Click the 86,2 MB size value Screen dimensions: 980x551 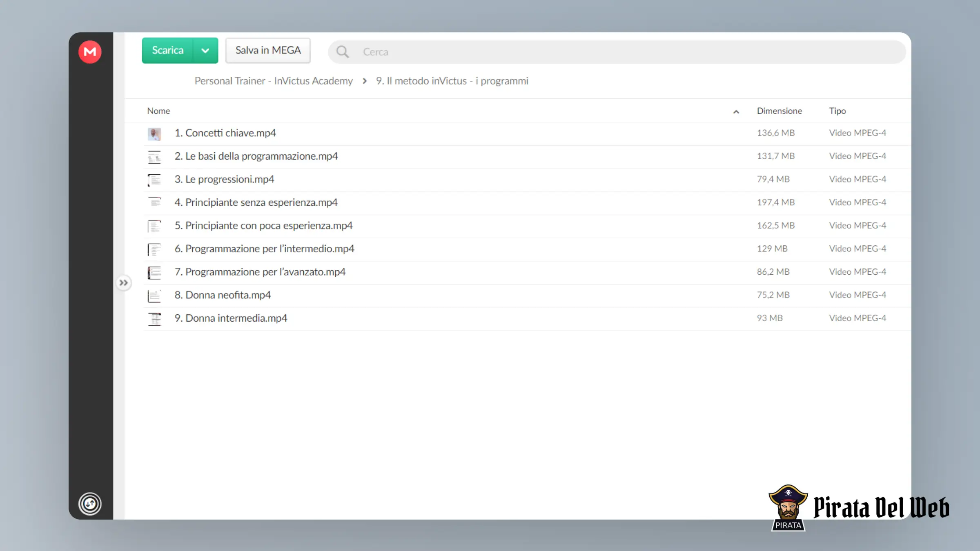click(x=773, y=271)
